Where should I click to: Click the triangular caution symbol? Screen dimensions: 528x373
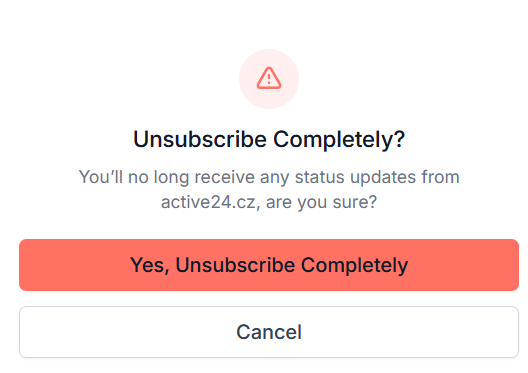click(269, 78)
